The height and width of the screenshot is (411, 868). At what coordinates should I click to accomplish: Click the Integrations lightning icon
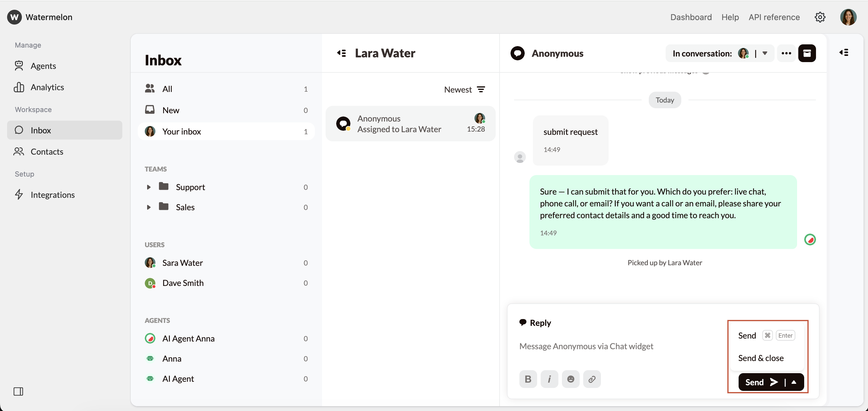point(19,195)
